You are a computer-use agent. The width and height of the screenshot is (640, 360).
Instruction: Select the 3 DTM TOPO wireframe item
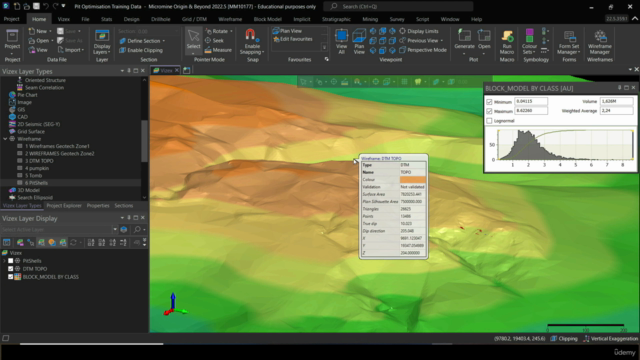tap(39, 161)
